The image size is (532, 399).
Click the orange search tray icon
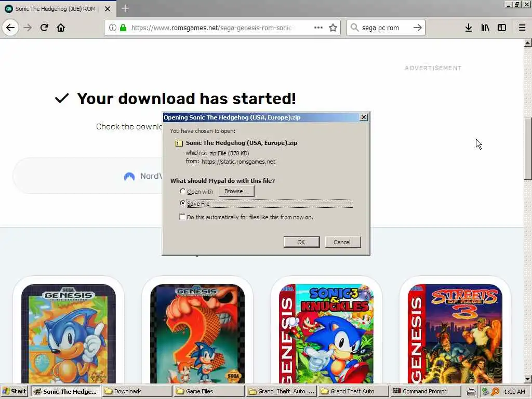pos(495,392)
